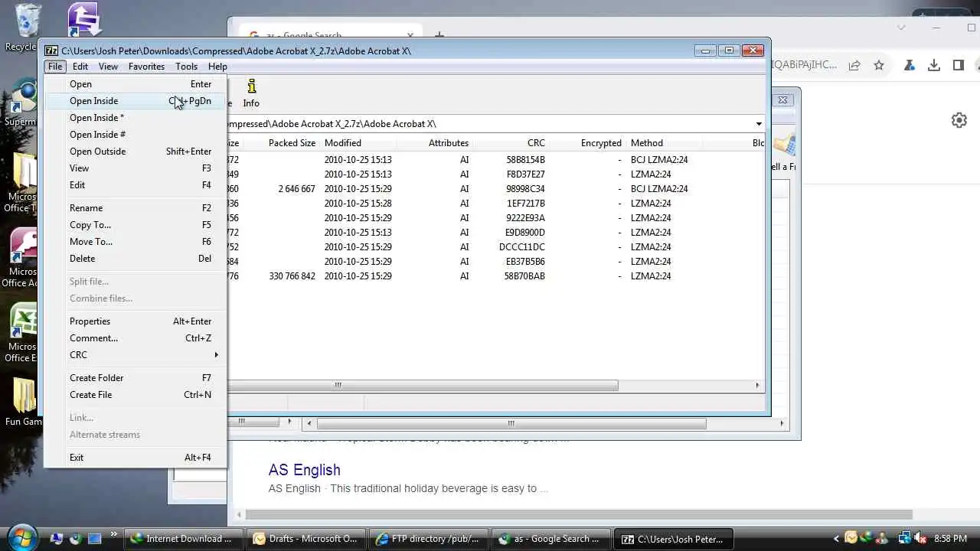Click the speaker volume tray icon
The image size is (980, 551).
pyautogui.click(x=921, y=538)
